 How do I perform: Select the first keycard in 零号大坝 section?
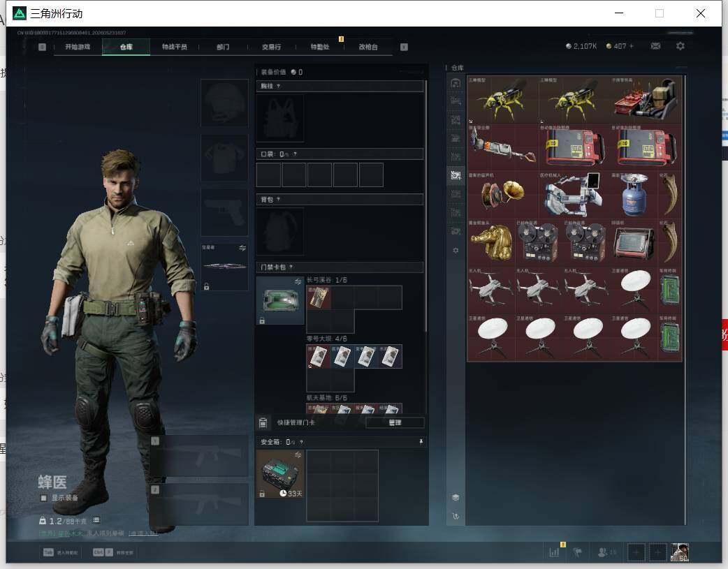coord(319,357)
